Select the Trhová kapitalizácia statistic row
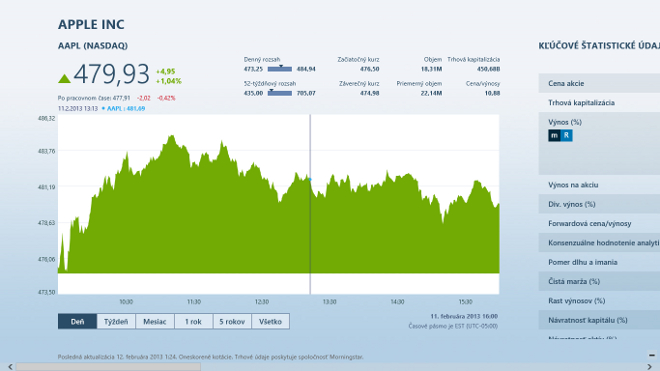 599,102
